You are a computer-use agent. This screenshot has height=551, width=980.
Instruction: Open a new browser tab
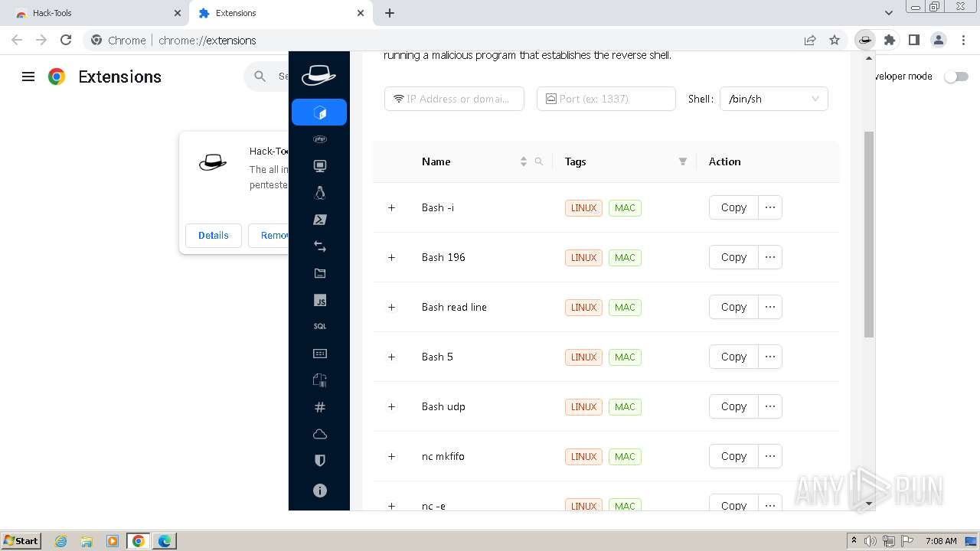click(390, 13)
